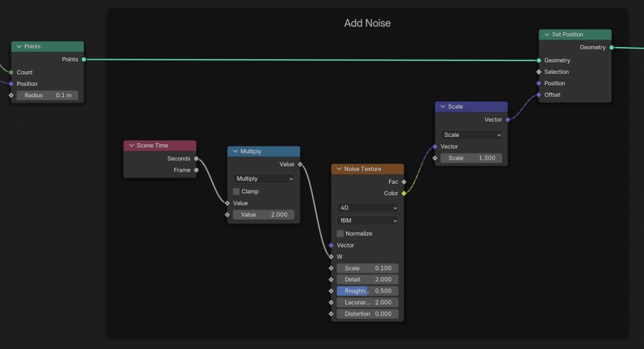The height and width of the screenshot is (349, 644).
Task: Click the Scale node Vector output socket
Action: (x=508, y=119)
